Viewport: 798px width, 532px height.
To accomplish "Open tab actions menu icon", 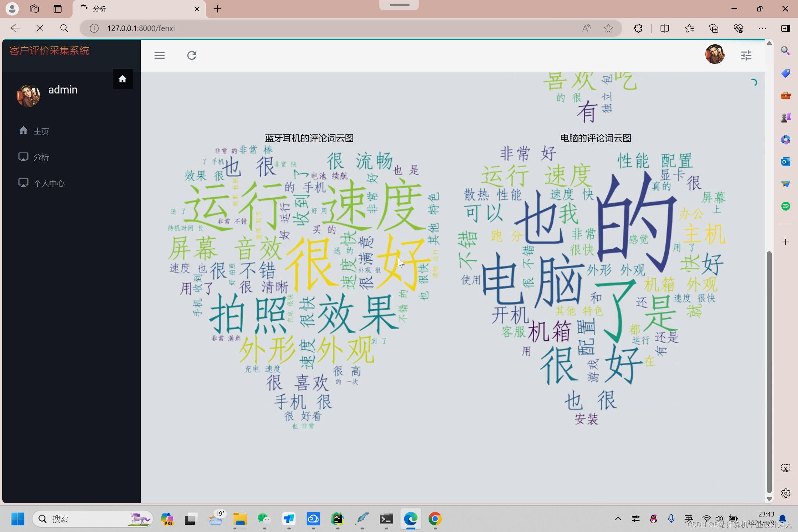I will 58,9.
